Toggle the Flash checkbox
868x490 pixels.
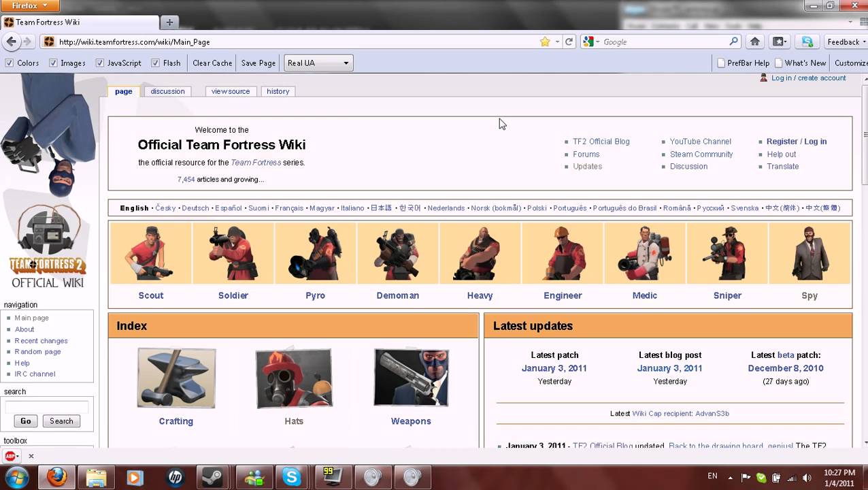[x=156, y=63]
